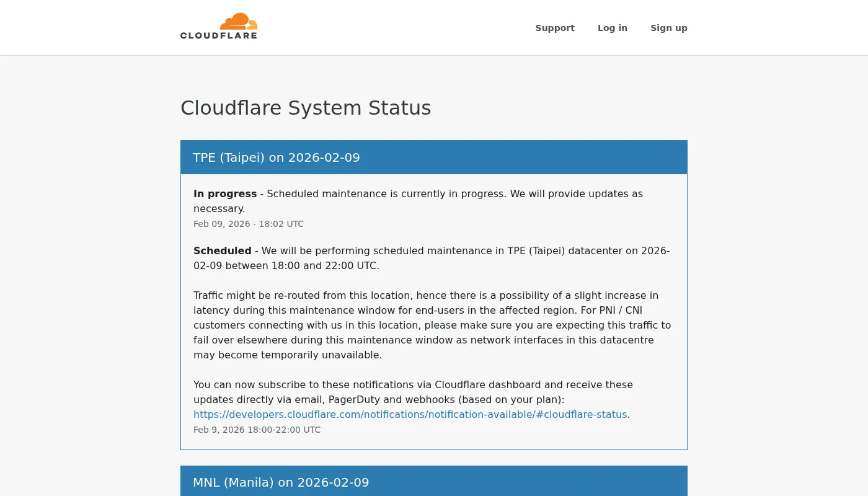
Task: Click the Sign up button
Action: click(x=669, y=28)
